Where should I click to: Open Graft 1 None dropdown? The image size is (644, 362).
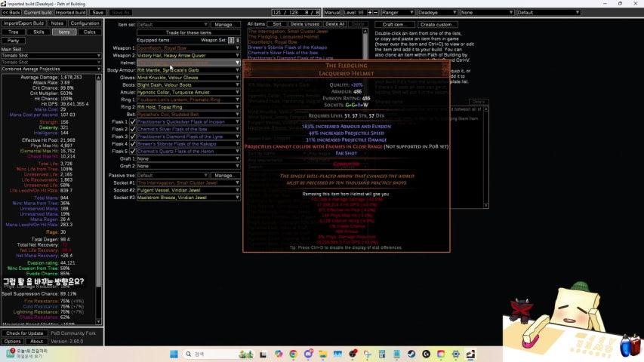coord(189,159)
